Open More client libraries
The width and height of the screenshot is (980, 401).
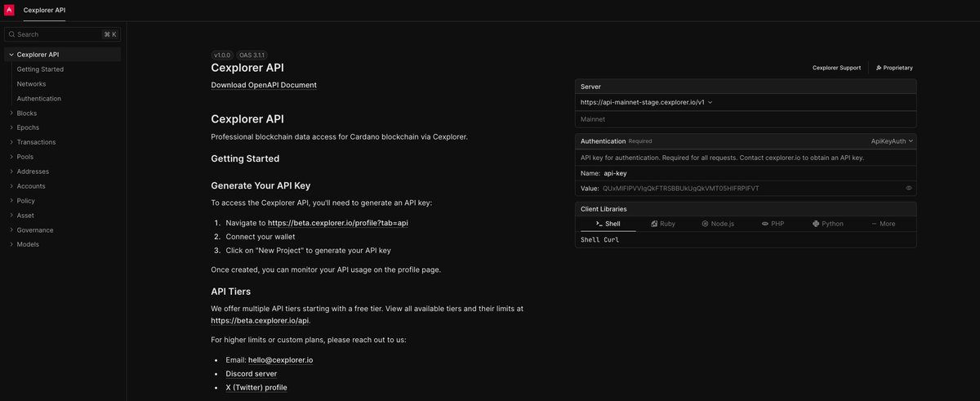click(884, 223)
